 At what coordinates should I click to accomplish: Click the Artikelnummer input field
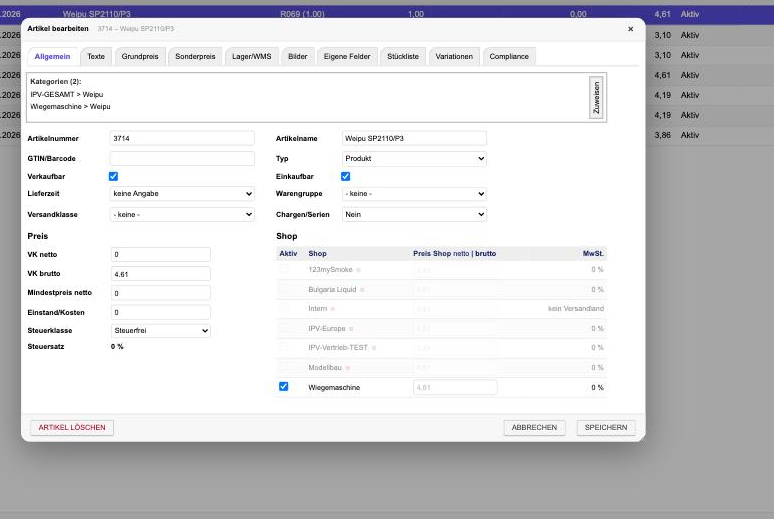(x=182, y=138)
